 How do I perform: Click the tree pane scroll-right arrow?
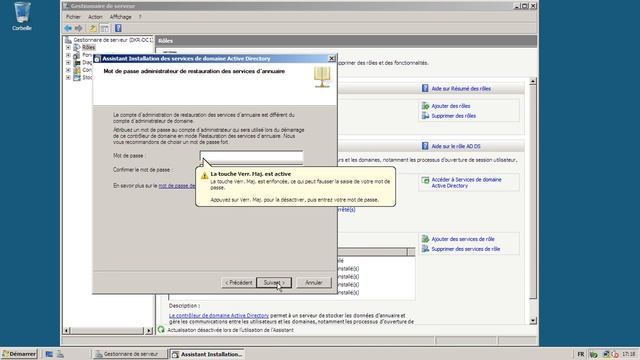tap(149, 330)
